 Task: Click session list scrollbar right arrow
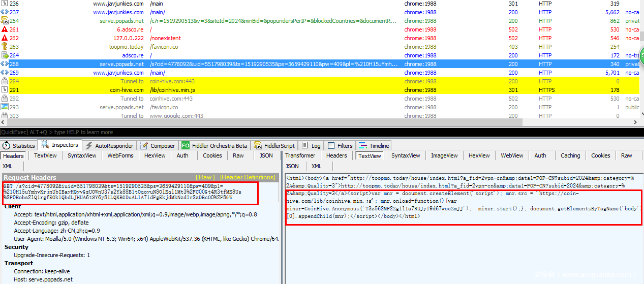coord(635,123)
